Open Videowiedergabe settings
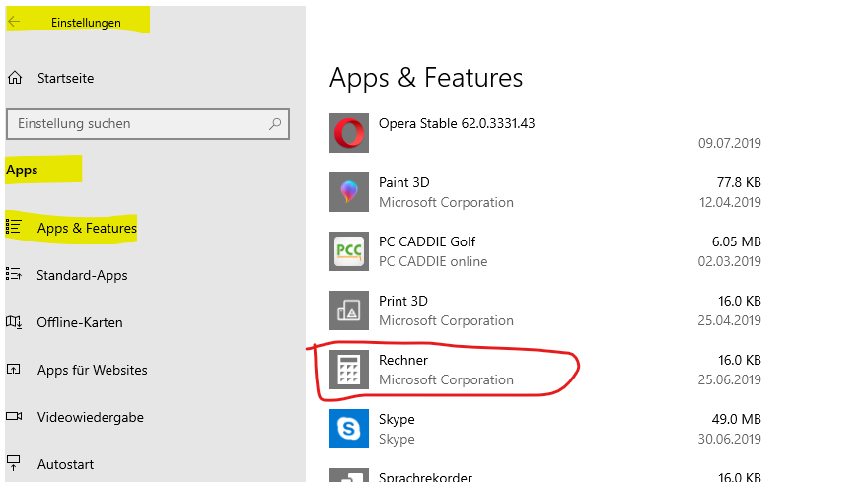This screenshot has width=868, height=482. click(90, 417)
